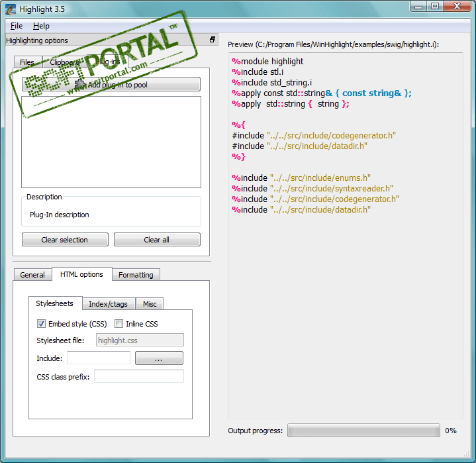Click the browse '...' button beside Include
The height and width of the screenshot is (463, 476).
point(159,358)
